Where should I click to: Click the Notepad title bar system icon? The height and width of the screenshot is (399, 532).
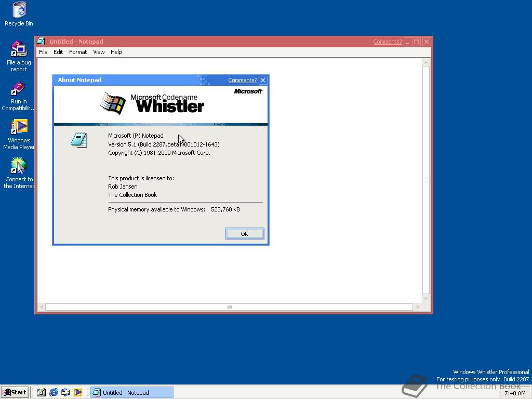(x=41, y=42)
